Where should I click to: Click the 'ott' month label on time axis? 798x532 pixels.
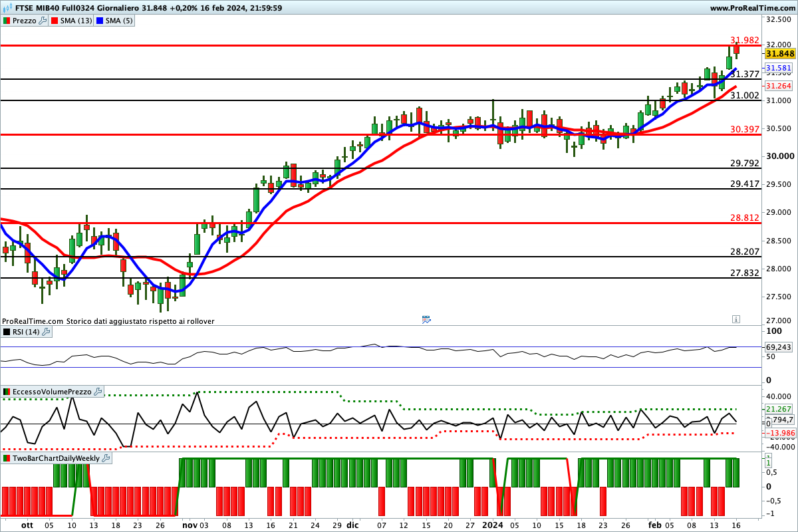click(27, 525)
